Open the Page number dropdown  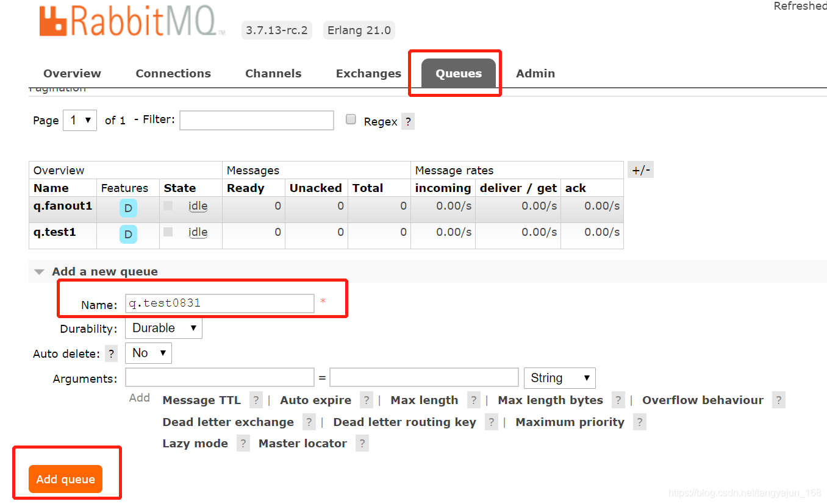point(80,120)
